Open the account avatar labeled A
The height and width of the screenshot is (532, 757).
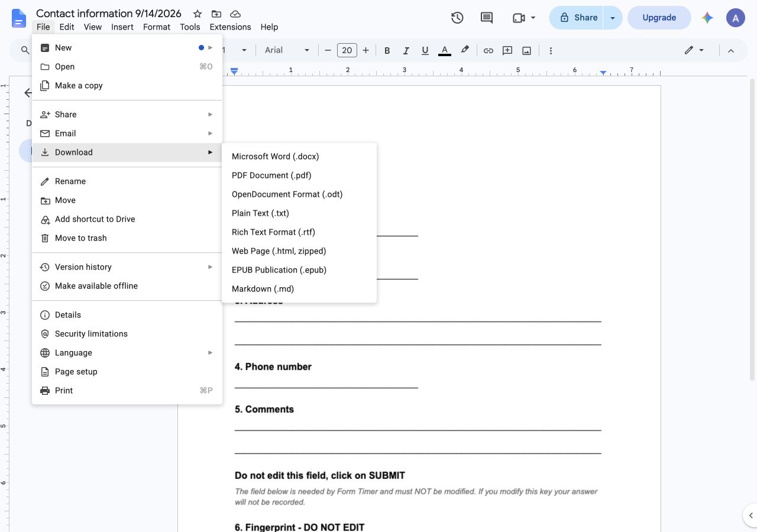[736, 18]
